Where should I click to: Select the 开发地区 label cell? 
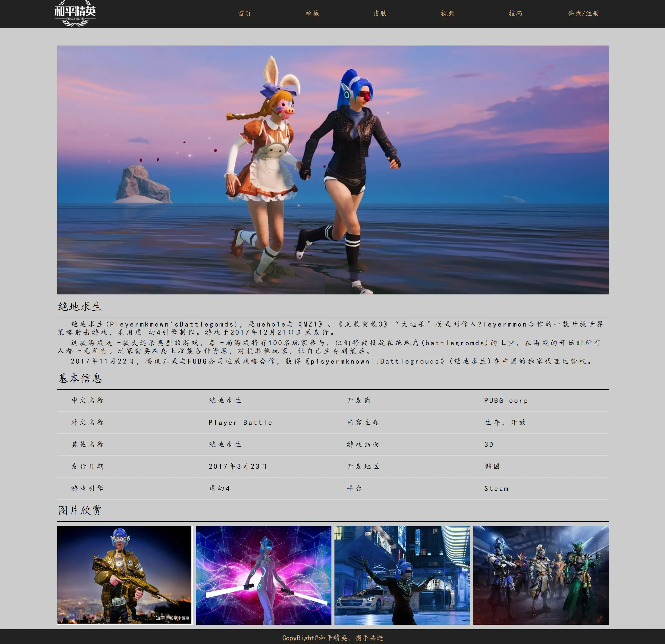pos(363,467)
